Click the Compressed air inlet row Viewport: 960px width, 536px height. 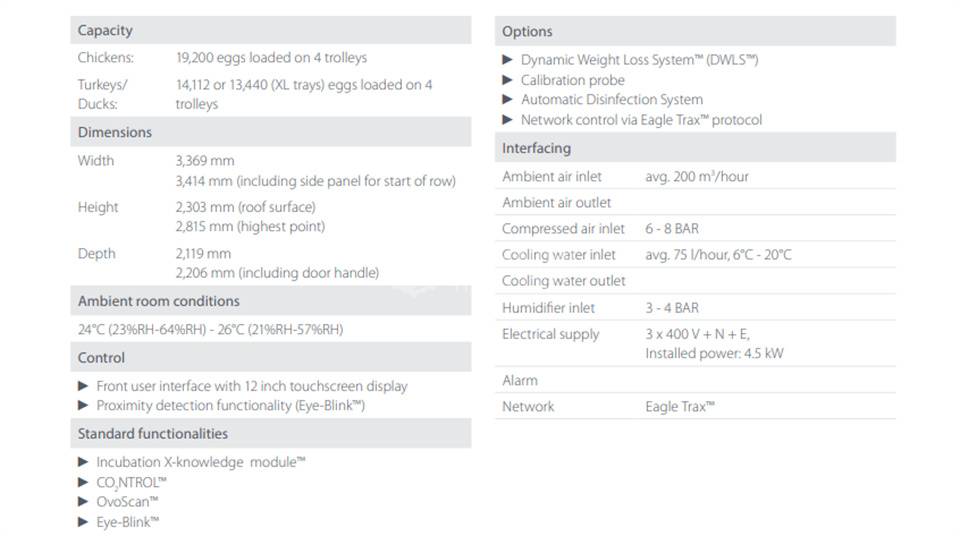tap(695, 228)
